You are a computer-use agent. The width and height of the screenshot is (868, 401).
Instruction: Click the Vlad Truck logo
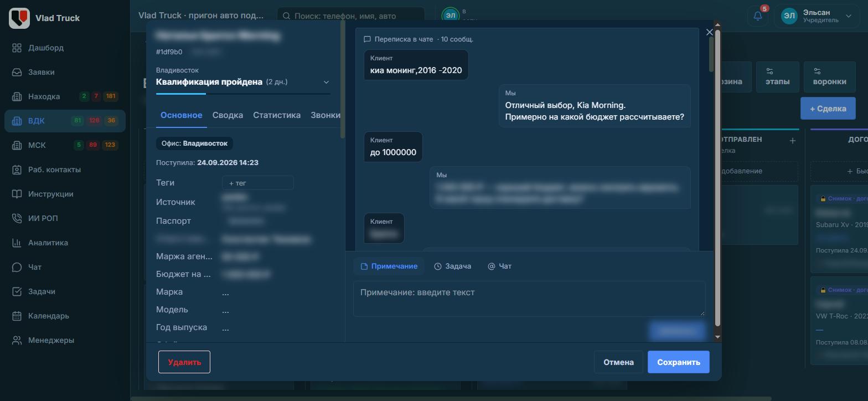click(x=19, y=18)
